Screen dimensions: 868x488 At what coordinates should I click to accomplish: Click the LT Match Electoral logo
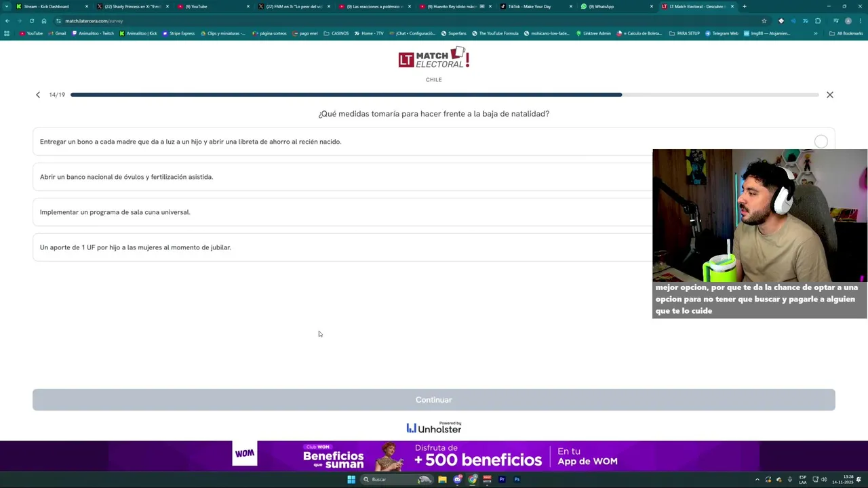[x=434, y=58]
